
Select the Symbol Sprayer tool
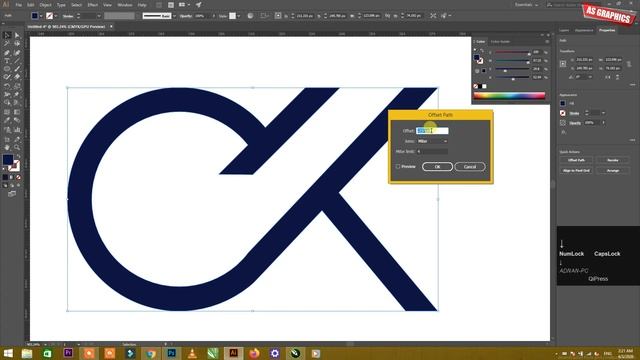[7, 130]
